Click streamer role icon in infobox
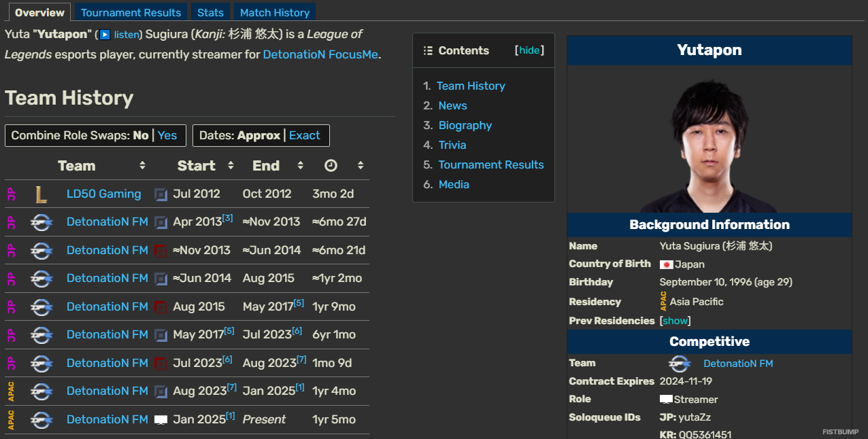Screen dimensions: 868x439 [666, 400]
